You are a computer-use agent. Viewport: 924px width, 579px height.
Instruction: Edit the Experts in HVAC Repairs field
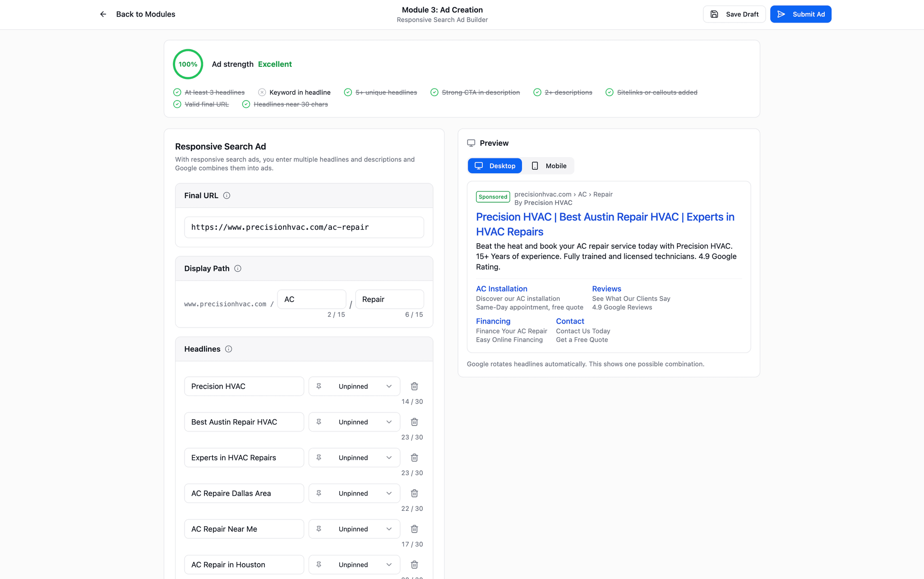(244, 458)
